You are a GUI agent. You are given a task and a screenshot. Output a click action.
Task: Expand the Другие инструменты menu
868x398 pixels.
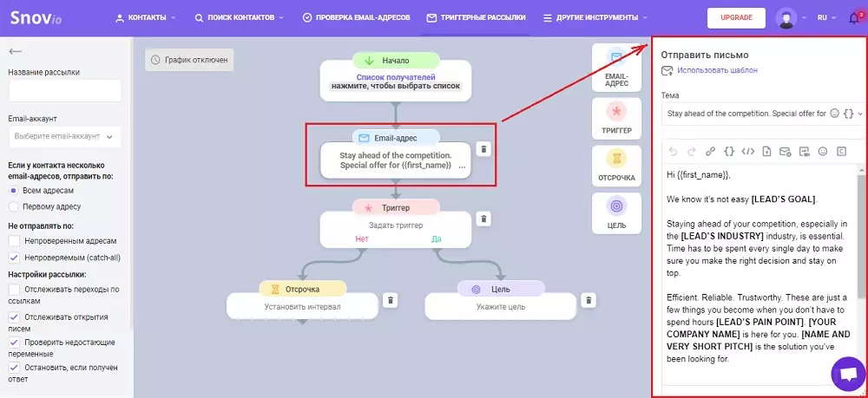tap(595, 17)
